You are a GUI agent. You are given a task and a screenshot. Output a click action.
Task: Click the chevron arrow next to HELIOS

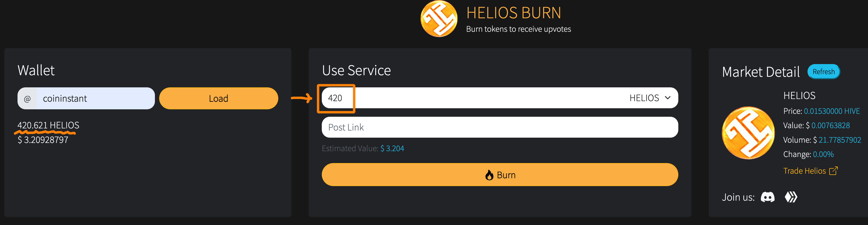click(667, 98)
